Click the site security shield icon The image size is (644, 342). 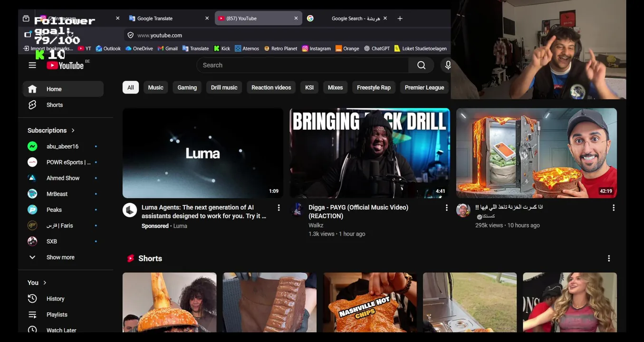130,35
